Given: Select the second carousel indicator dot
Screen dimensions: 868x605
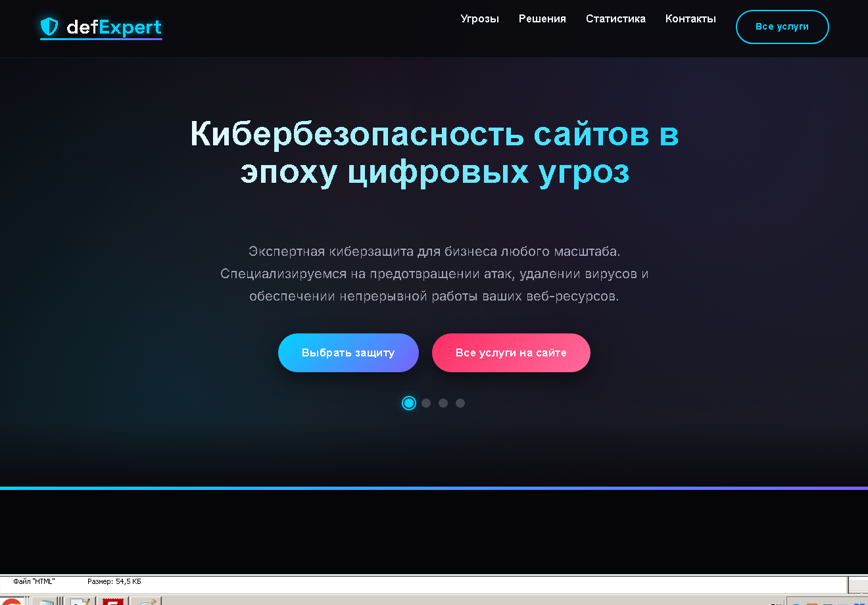Looking at the screenshot, I should click(x=426, y=403).
